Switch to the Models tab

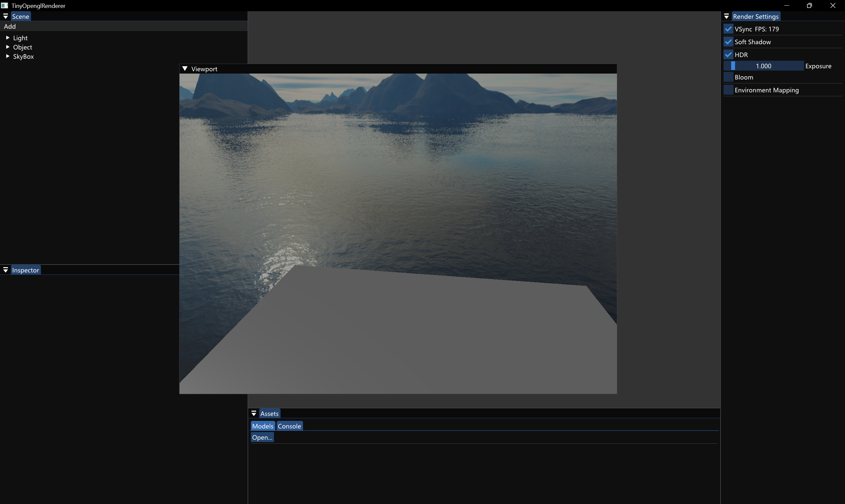point(263,426)
